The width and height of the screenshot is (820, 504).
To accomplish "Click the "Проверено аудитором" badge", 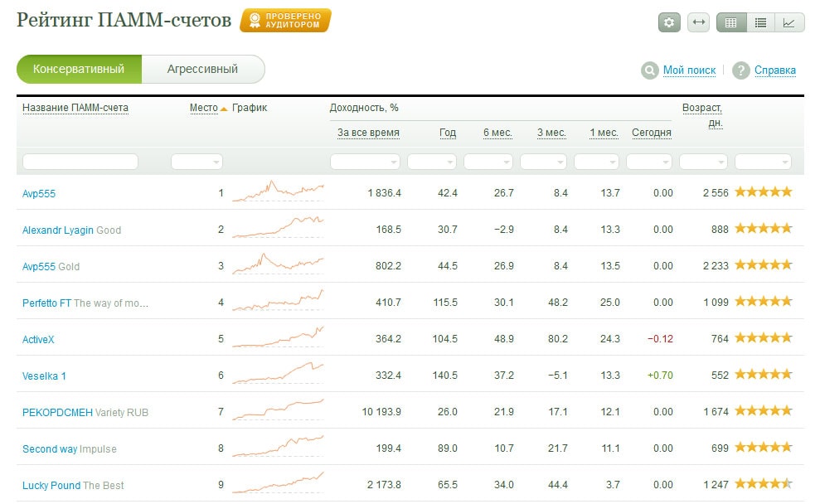I will (x=285, y=21).
